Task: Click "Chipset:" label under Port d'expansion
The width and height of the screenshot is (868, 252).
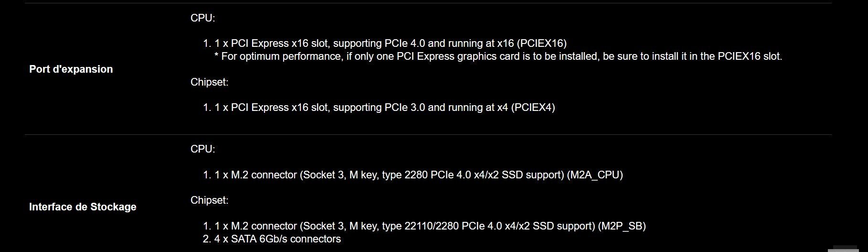Action: click(x=210, y=82)
